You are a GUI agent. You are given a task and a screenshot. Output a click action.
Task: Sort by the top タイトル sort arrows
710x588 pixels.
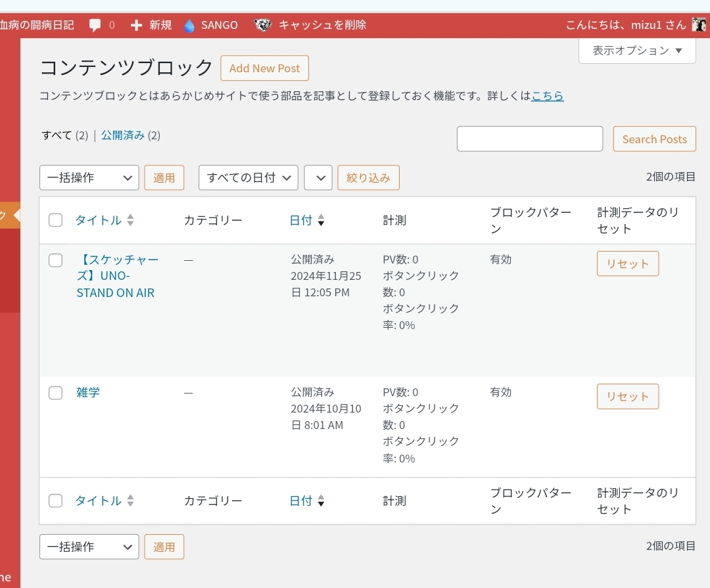(x=130, y=220)
